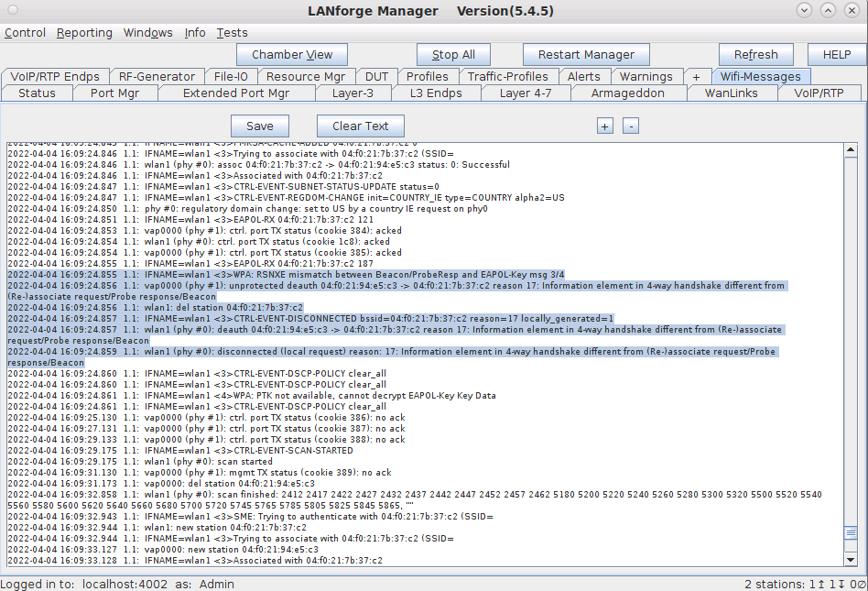868x591 pixels.
Task: Close the LANforge Manager window
Action: tap(852, 10)
